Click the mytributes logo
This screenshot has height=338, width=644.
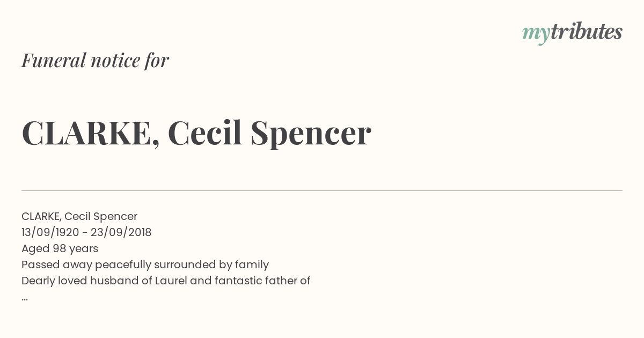click(x=572, y=33)
